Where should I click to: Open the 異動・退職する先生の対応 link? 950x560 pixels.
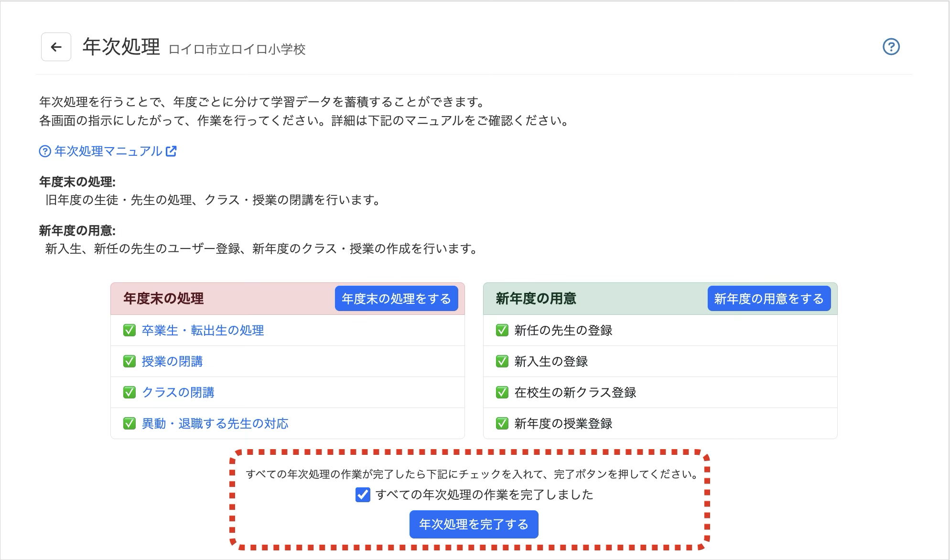(x=215, y=424)
